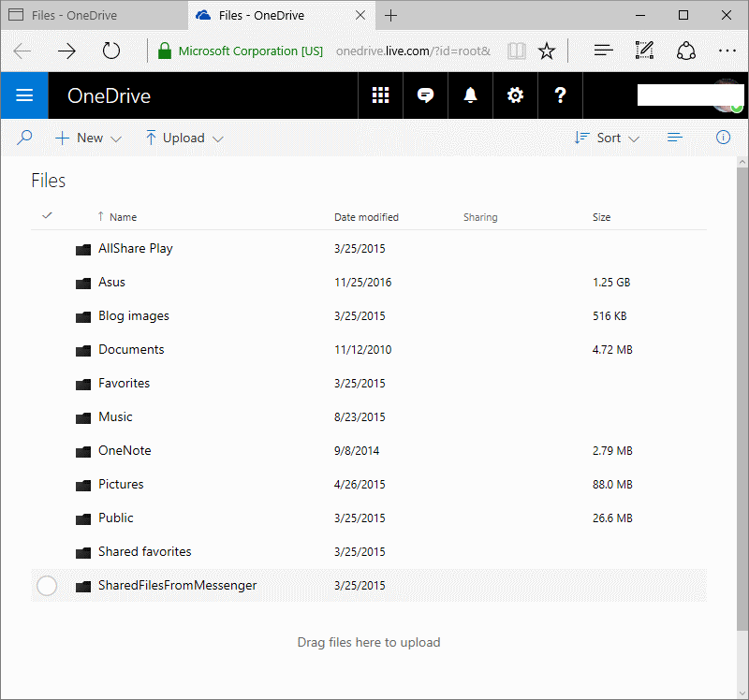Screen dimensions: 749x700
Task: Open OneDrive help
Action: pos(560,95)
